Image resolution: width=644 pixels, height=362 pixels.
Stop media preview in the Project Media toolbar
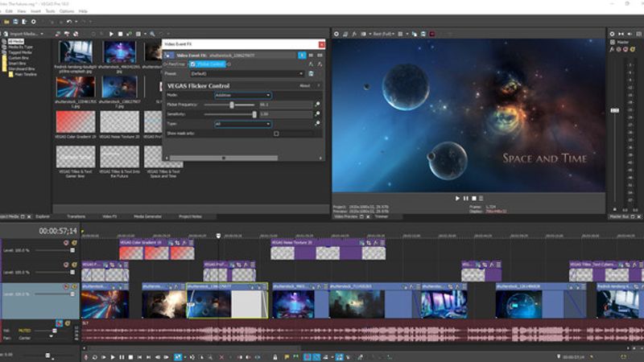[120, 34]
